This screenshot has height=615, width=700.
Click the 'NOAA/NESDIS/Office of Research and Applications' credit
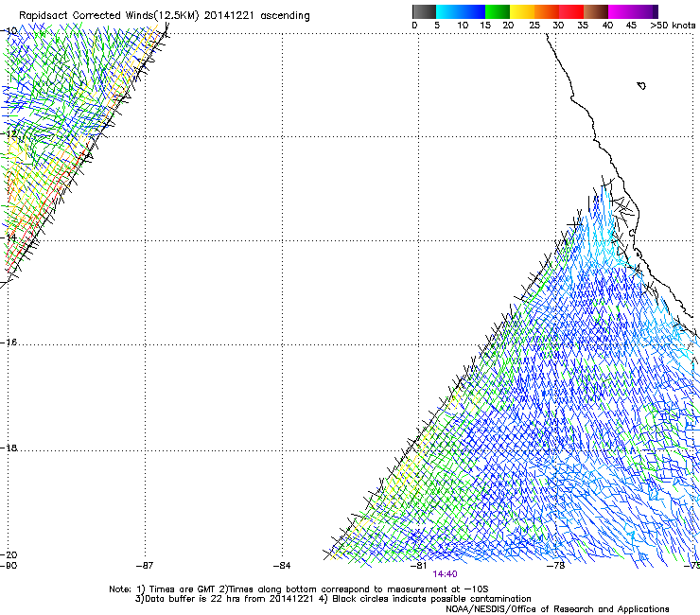coord(557,608)
